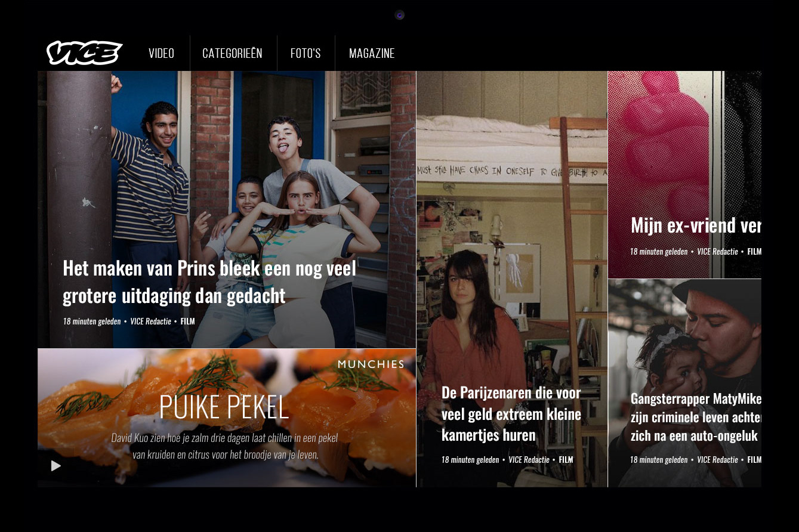799x532 pixels.
Task: Open the Prins making-of article headline
Action: pos(209,282)
